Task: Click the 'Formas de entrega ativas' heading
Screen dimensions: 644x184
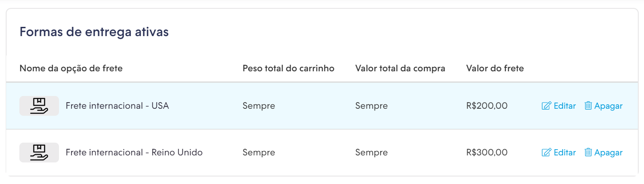Action: pos(94,32)
